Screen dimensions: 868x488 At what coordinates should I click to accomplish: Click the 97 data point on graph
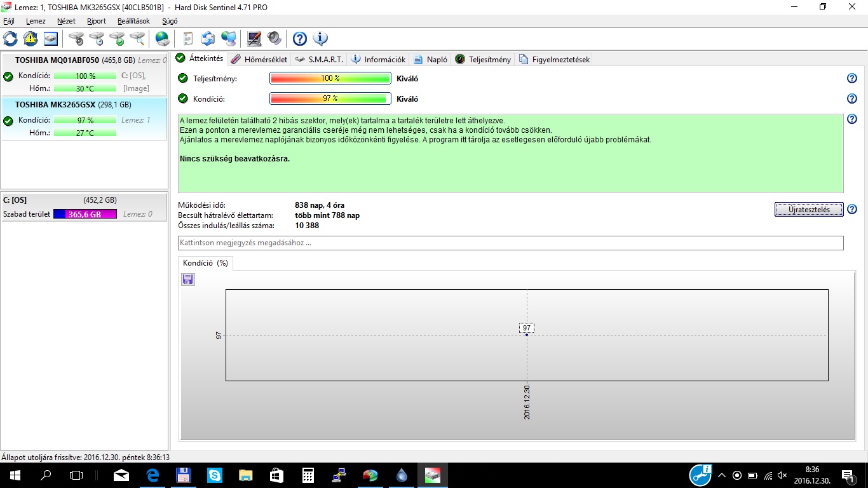pos(527,335)
